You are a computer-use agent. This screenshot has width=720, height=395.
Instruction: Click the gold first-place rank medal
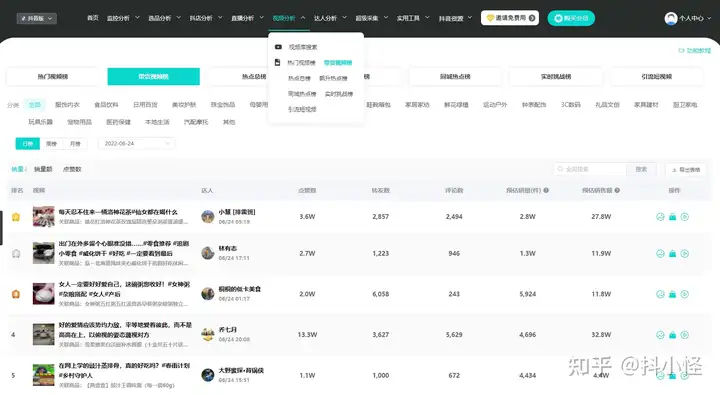click(16, 217)
